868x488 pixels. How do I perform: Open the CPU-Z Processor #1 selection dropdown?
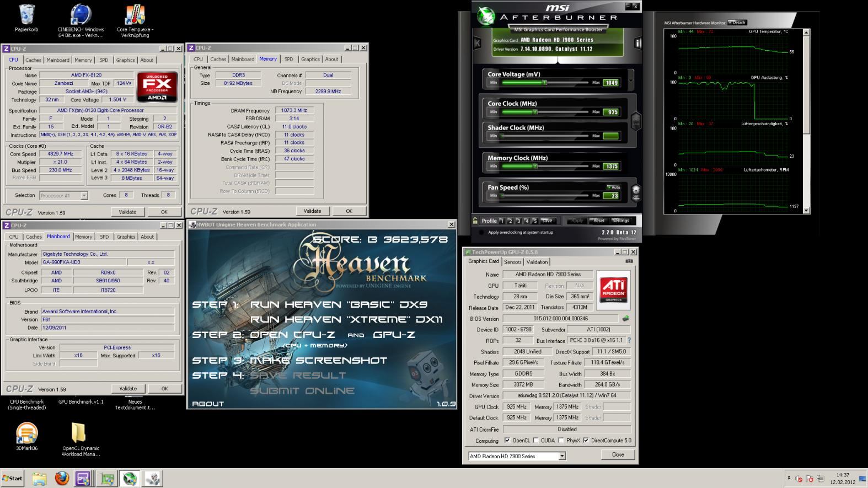pos(84,195)
